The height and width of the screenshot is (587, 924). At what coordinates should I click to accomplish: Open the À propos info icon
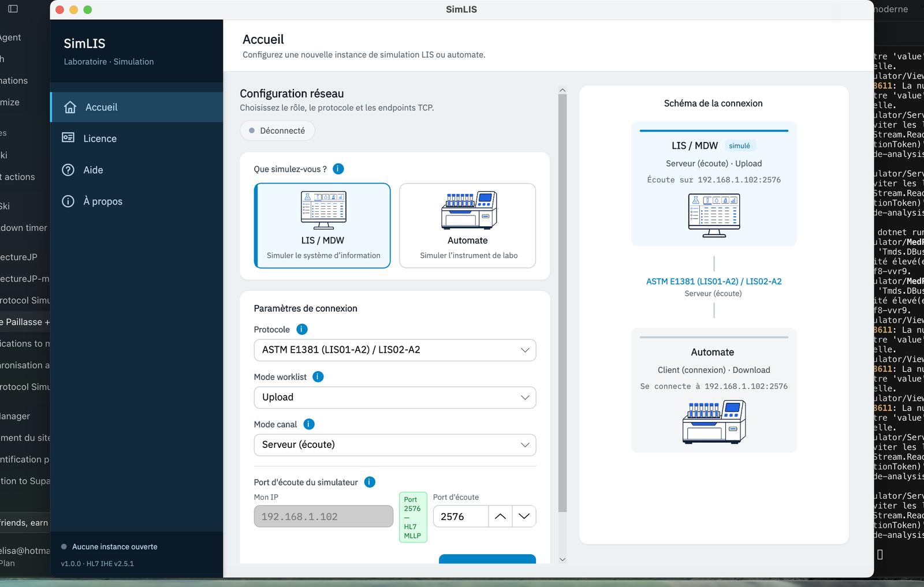68,201
